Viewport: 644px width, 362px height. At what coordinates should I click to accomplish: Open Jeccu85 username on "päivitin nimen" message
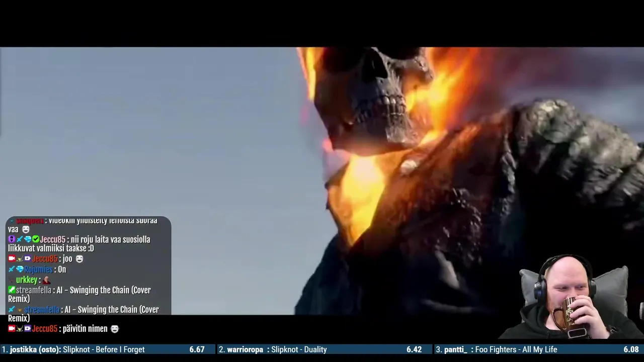45,329
